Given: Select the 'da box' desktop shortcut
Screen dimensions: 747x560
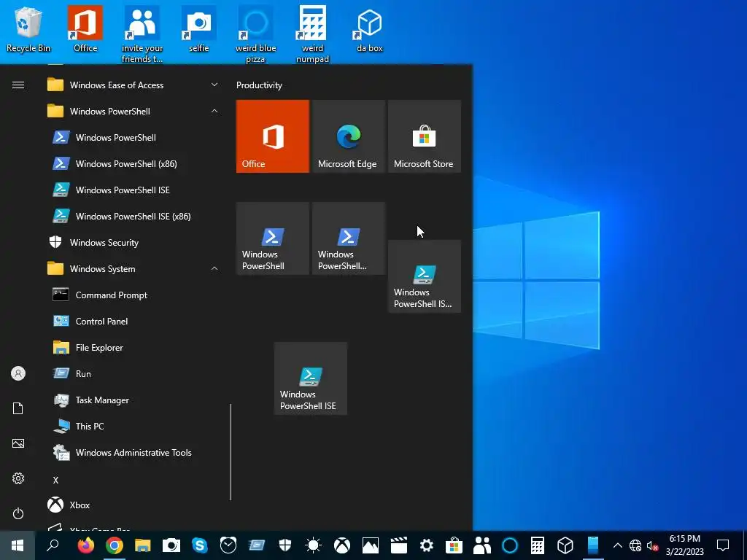Looking at the screenshot, I should 370,29.
